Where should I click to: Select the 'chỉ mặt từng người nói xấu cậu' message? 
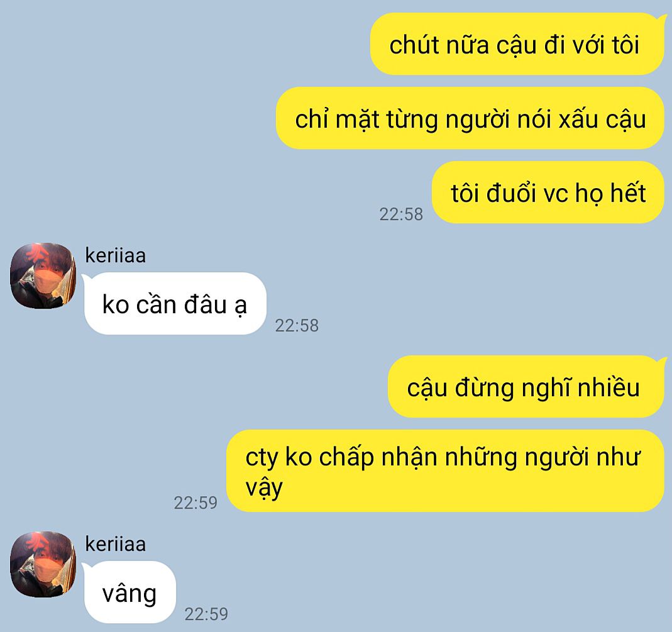[470, 118]
